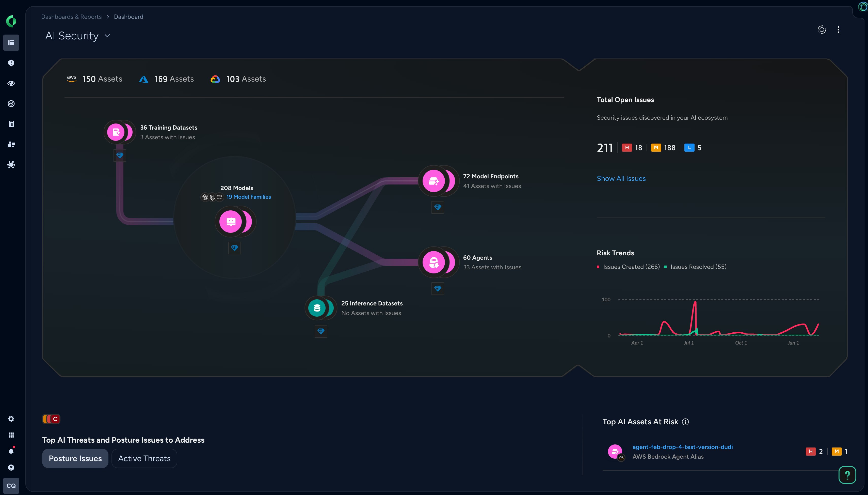Click the refresh icon at the top right
Image resolution: width=868 pixels, height=495 pixels.
[x=822, y=29]
